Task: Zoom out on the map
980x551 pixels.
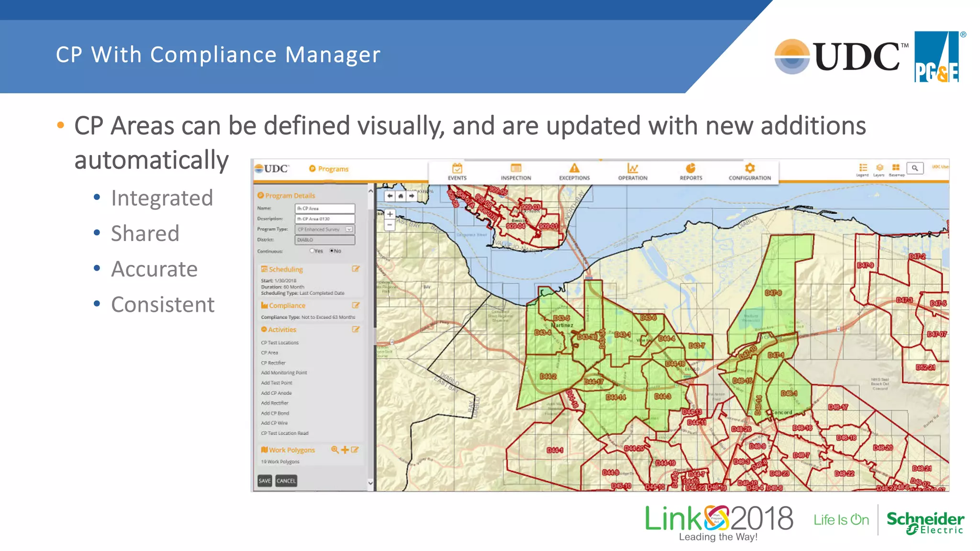Action: pos(390,225)
